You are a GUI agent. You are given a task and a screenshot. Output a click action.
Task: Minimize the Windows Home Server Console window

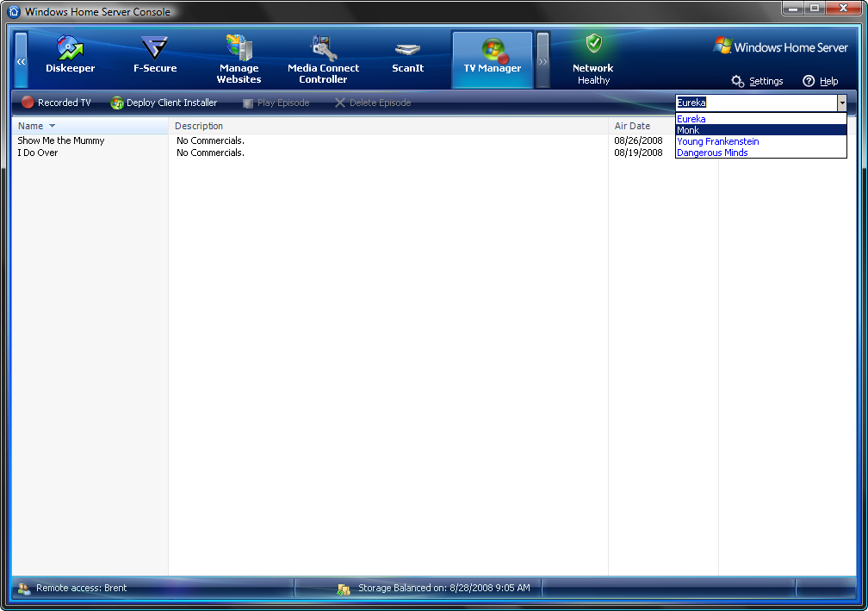(x=793, y=9)
